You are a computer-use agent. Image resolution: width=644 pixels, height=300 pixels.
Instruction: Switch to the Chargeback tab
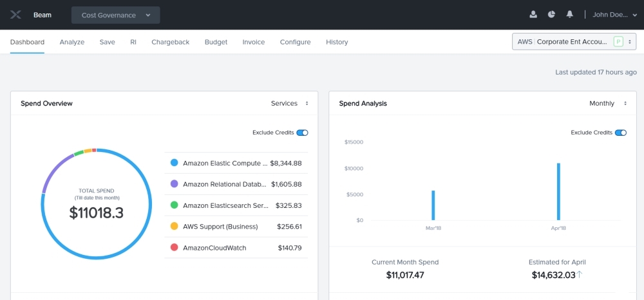point(170,42)
